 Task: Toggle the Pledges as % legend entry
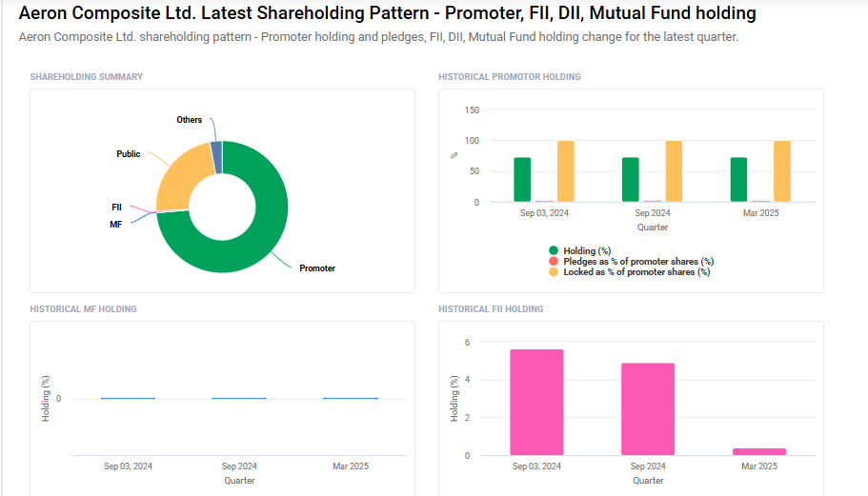point(631,261)
